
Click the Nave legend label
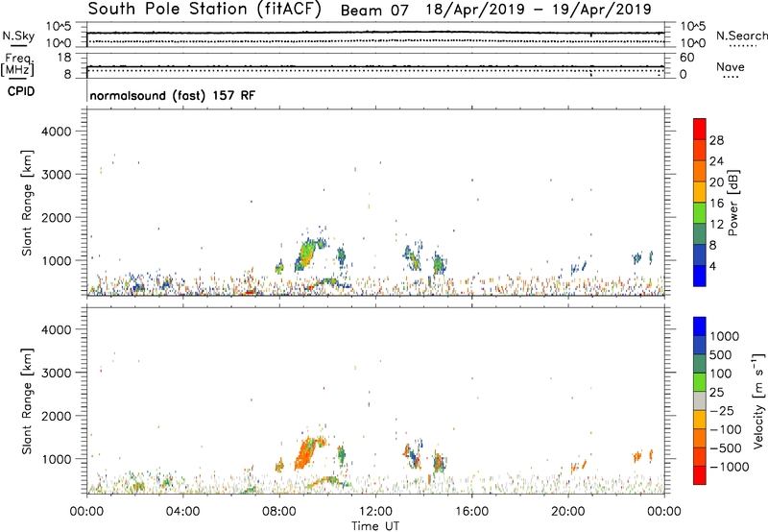click(x=731, y=66)
